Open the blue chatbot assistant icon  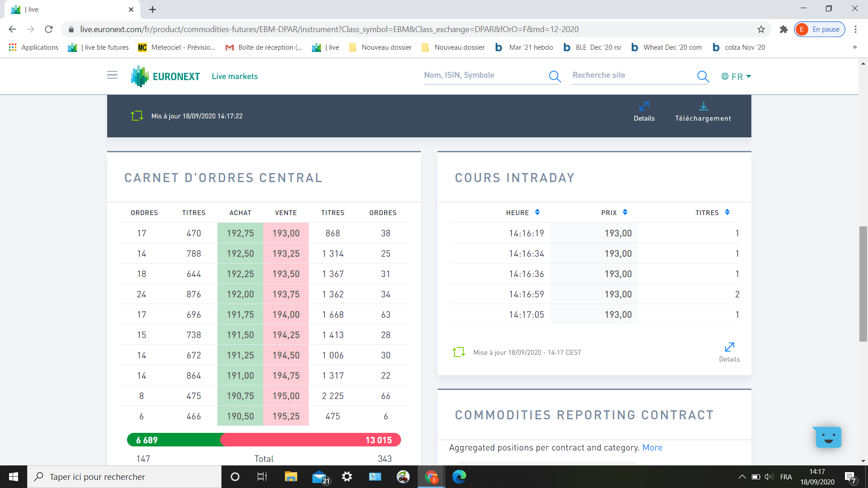click(x=828, y=437)
